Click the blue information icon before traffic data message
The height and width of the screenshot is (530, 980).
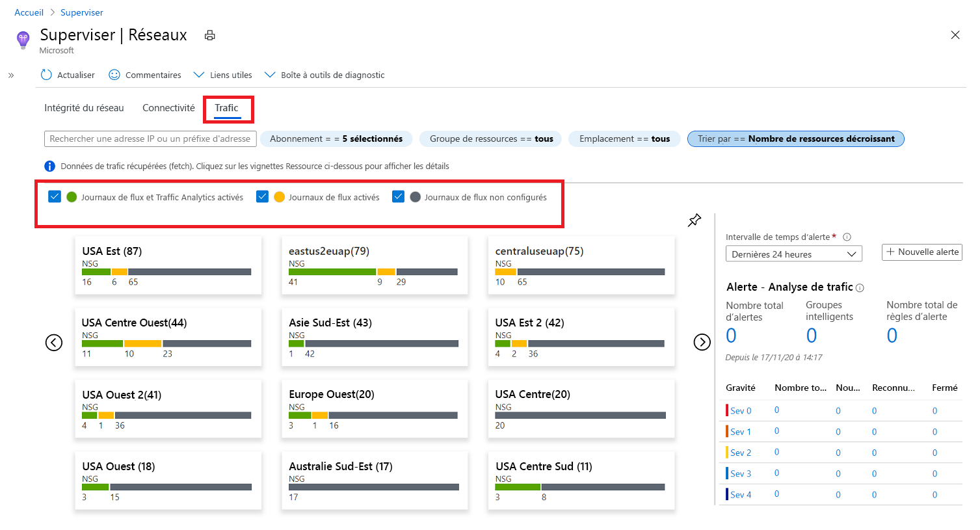click(x=49, y=166)
